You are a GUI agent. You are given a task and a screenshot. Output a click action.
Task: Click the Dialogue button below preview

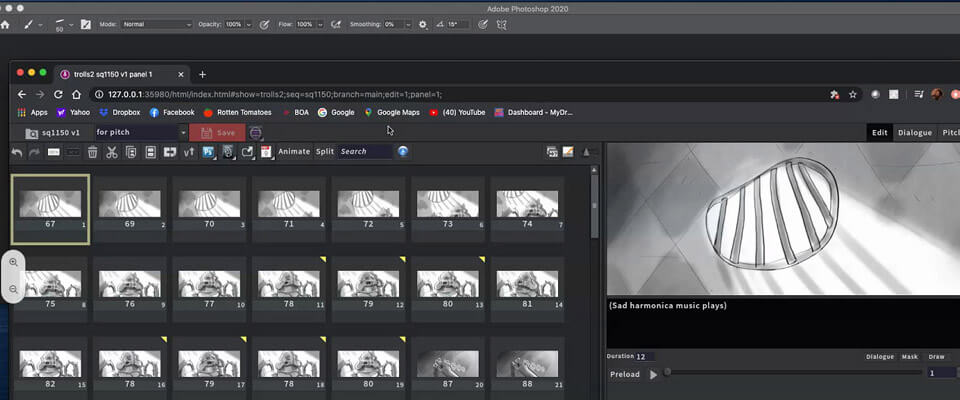pos(880,357)
